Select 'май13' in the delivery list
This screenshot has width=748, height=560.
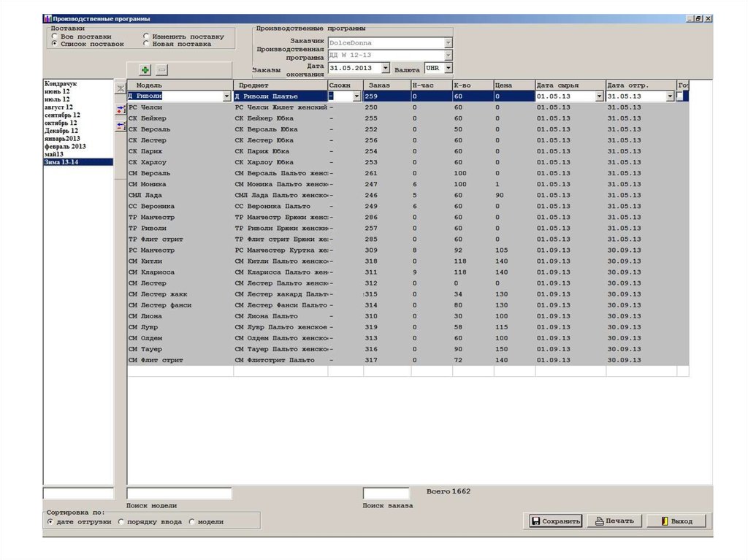54,154
